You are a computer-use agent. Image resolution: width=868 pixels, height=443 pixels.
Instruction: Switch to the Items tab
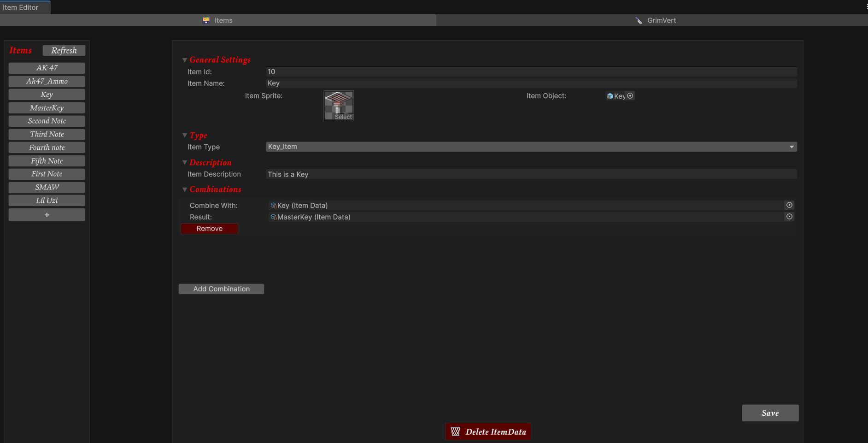(218, 20)
